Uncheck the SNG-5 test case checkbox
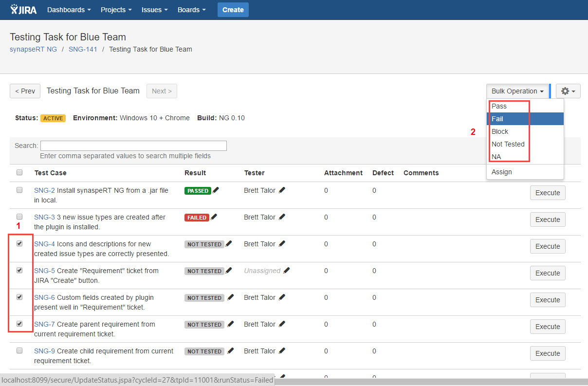The height and width of the screenshot is (386, 588). 19,270
